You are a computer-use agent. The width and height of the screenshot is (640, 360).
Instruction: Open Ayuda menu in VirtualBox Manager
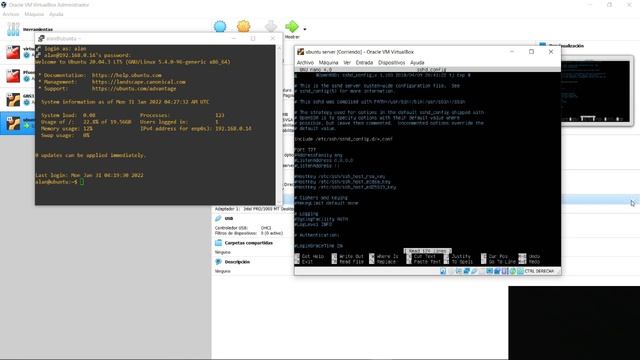pos(56,14)
